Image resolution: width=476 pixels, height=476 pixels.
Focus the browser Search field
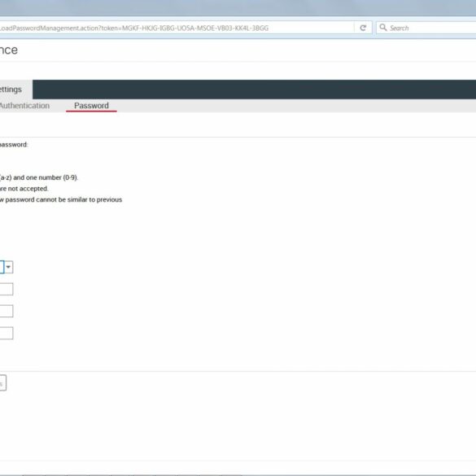click(x=426, y=28)
